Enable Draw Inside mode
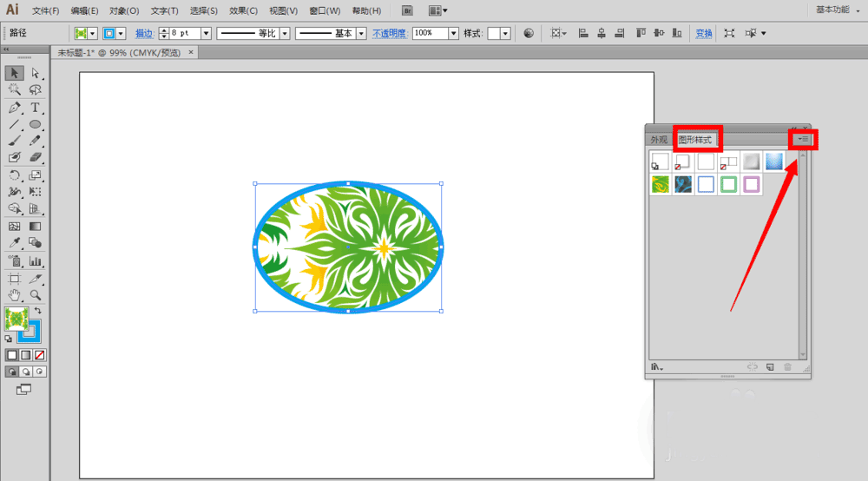Viewport: 868px width, 481px height. click(x=39, y=372)
